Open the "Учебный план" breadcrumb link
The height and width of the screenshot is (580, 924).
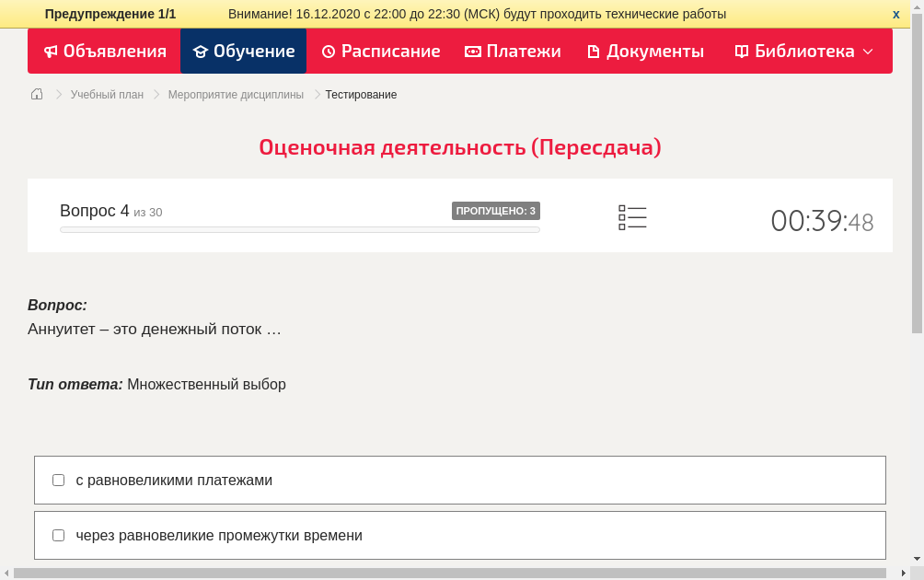tap(106, 94)
